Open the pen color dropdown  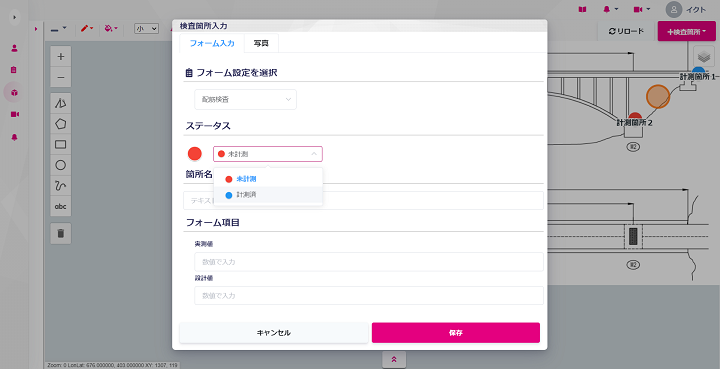87,28
